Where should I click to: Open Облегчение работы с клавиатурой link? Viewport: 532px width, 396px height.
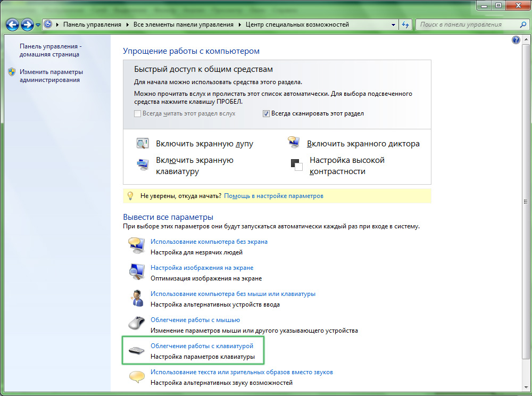(202, 346)
